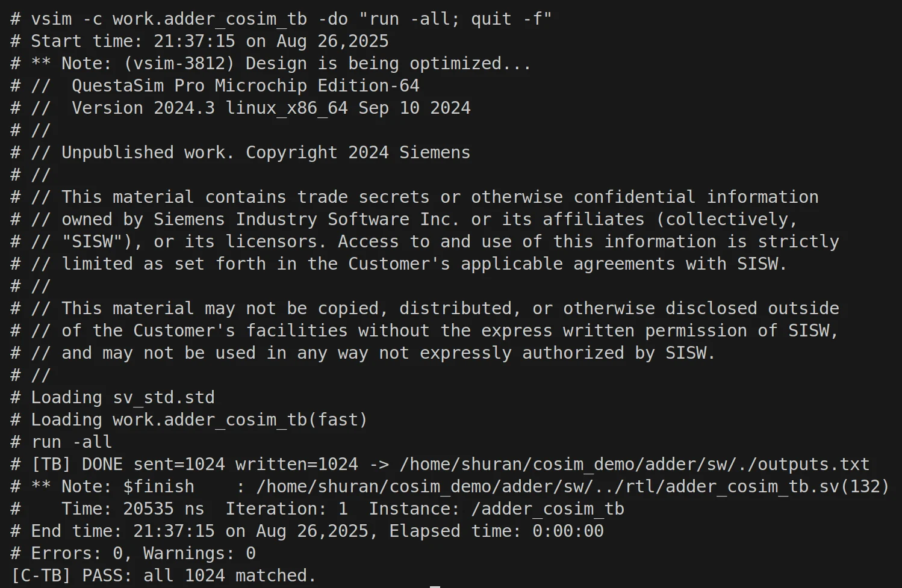Click '[C-TB] PASS: all 1024 matched.' line
This screenshot has height=588, width=902.
[164, 575]
